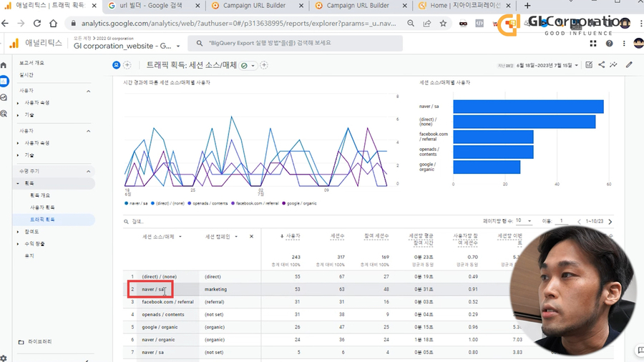The height and width of the screenshot is (362, 644).
Task: Open the Realtime sidebar item
Action: (x=26, y=75)
